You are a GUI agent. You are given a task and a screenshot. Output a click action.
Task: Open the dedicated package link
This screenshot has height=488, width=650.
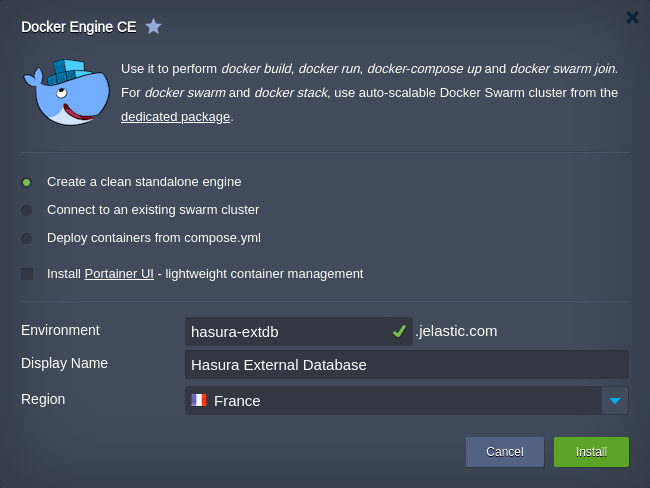tap(175, 117)
